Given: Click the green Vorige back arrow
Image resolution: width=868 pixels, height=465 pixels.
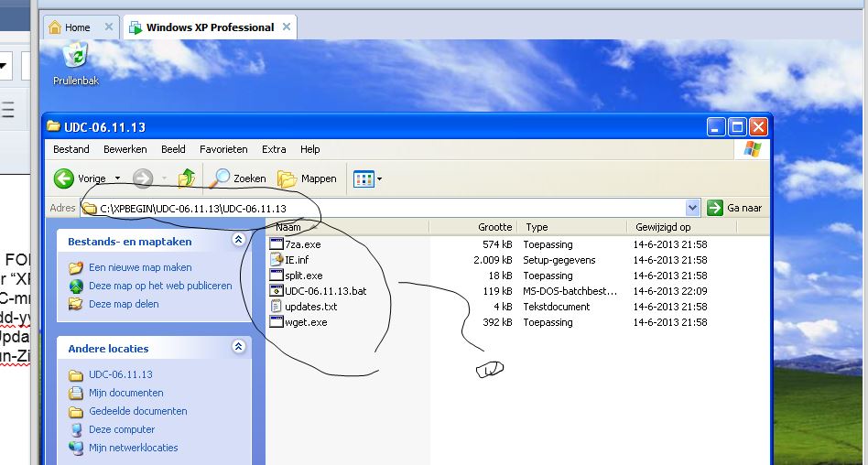Looking at the screenshot, I should tap(64, 178).
